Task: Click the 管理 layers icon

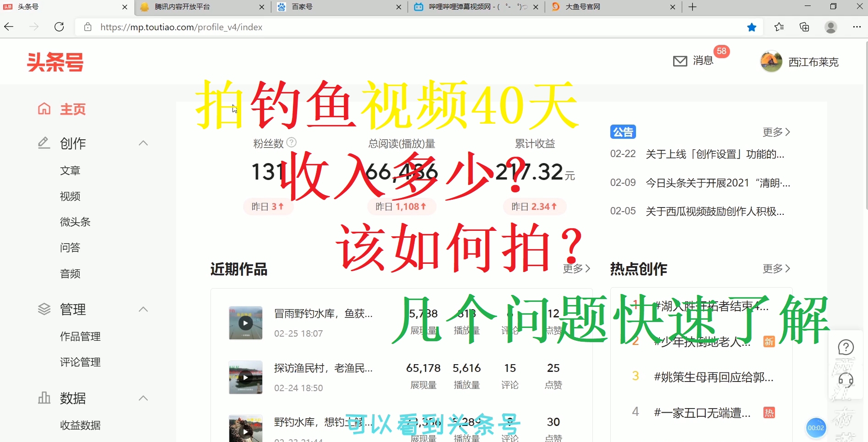Action: [44, 309]
